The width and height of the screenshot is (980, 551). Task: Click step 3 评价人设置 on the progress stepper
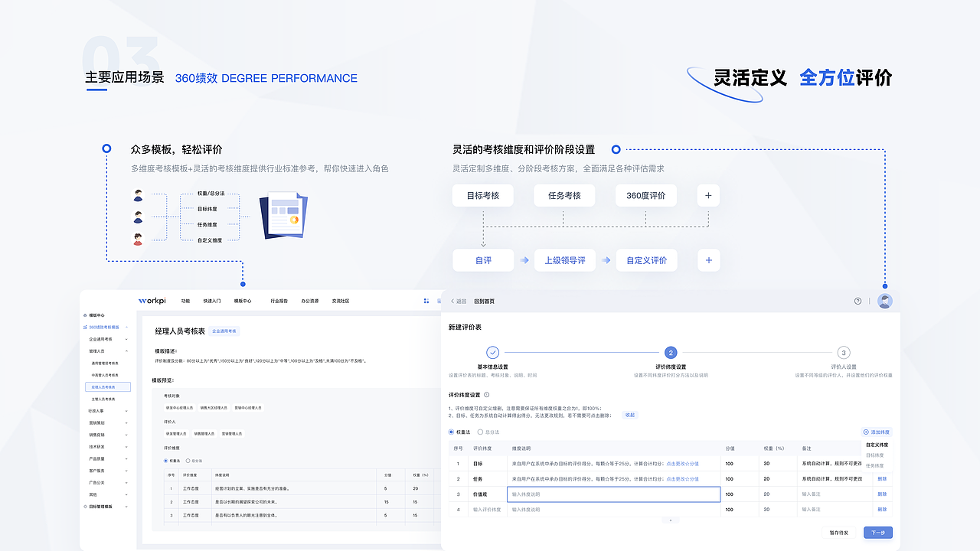pos(843,352)
